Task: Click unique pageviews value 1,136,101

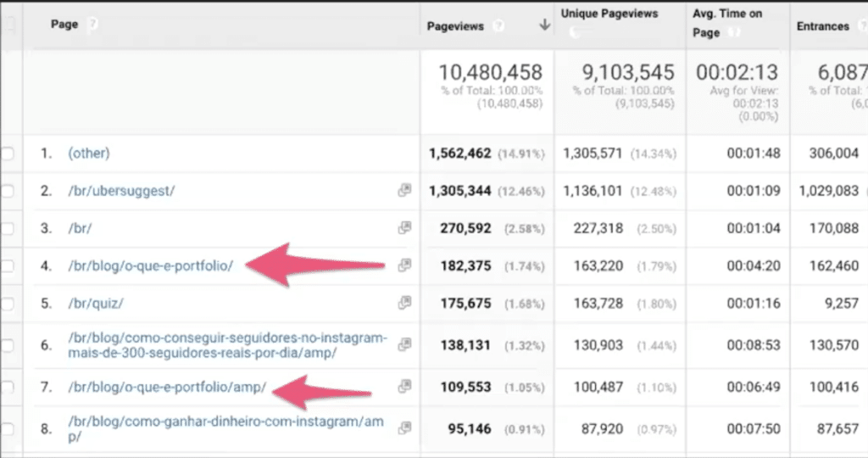Action: coord(593,191)
